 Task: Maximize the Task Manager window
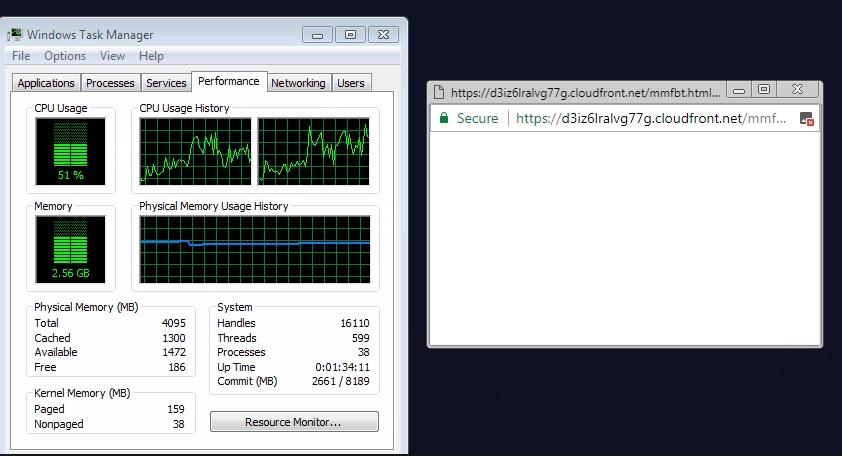coord(350,35)
